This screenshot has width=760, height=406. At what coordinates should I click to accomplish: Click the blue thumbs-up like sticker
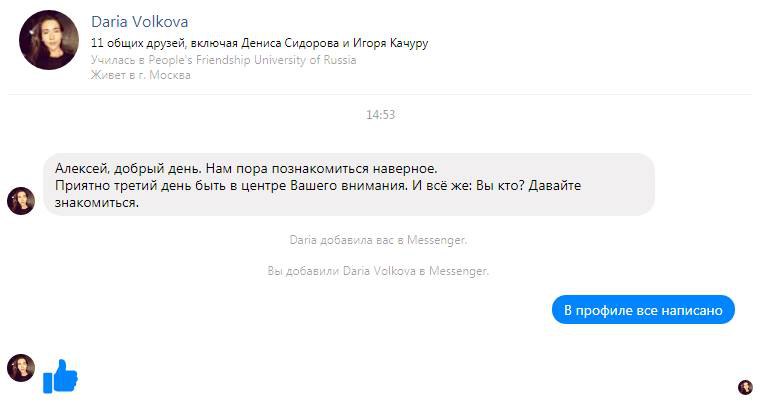pos(61,376)
